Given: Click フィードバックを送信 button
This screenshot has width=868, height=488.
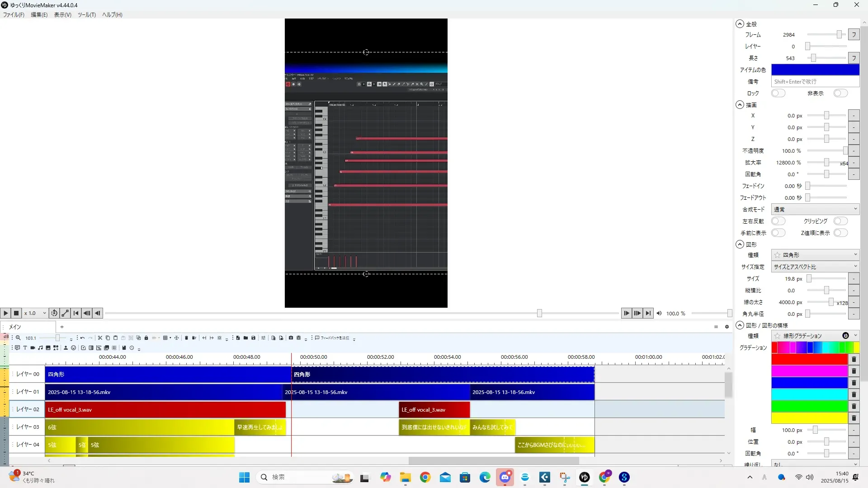Looking at the screenshot, I should coord(332,338).
